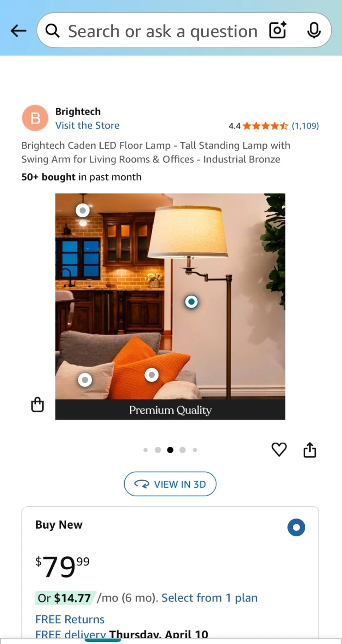342x644 pixels.
Task: Tap FREE Returns link
Action: click(70, 619)
